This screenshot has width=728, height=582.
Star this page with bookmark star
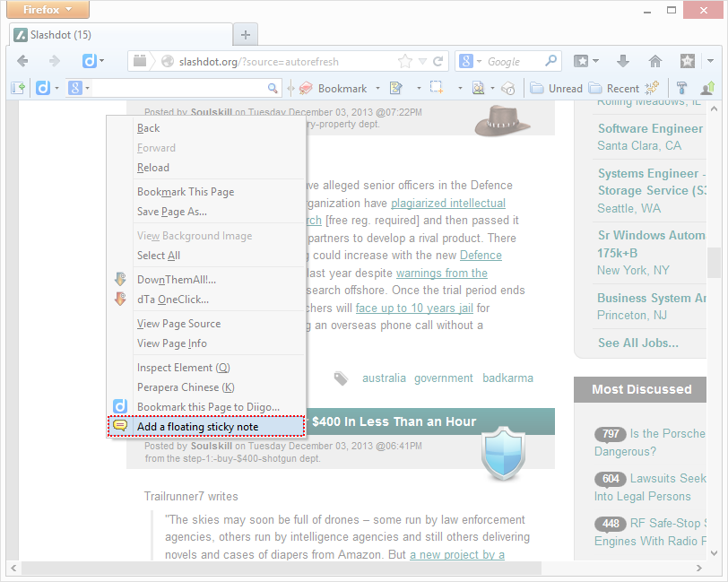click(405, 61)
